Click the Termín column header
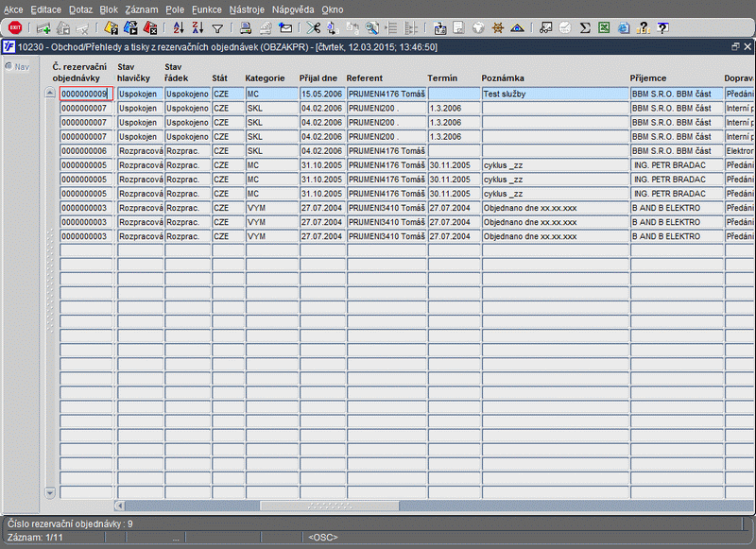Viewport: 756px width, 549px height. [x=442, y=78]
